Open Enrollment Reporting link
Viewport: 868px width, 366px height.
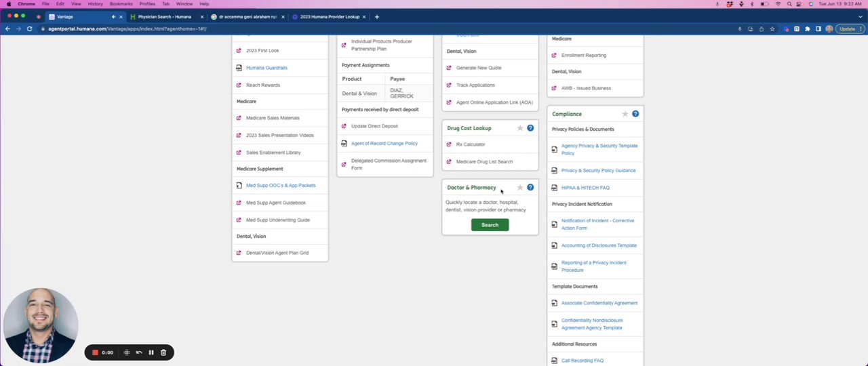click(x=584, y=55)
